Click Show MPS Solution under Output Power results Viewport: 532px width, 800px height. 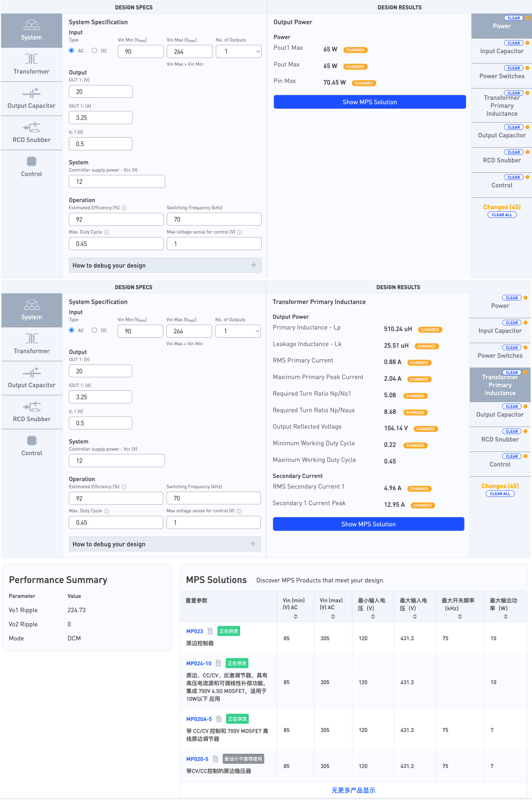tap(369, 102)
